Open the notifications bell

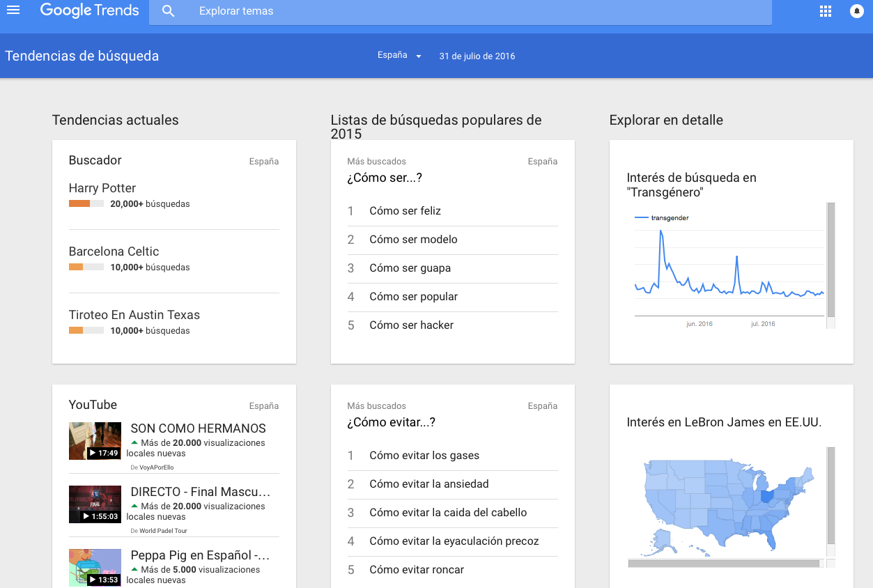(856, 11)
